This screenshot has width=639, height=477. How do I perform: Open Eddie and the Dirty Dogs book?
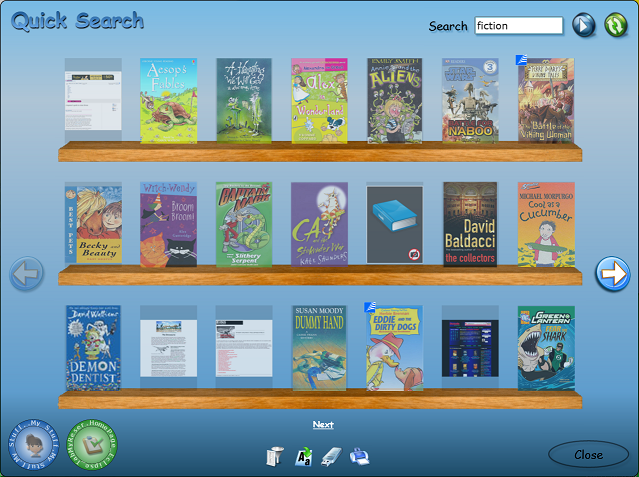[394, 348]
